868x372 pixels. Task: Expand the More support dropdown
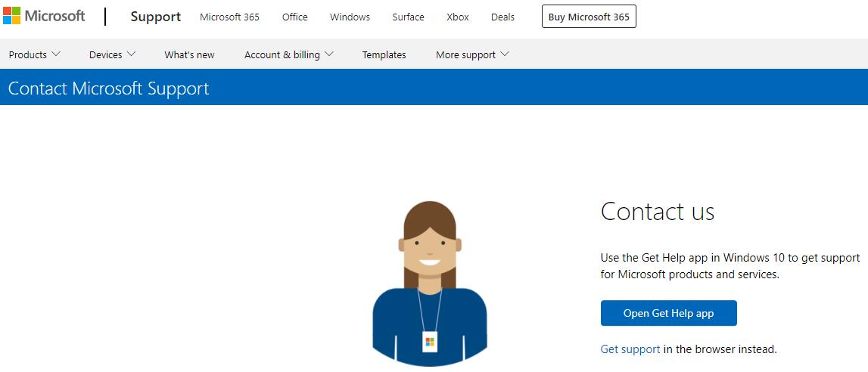[x=472, y=54]
